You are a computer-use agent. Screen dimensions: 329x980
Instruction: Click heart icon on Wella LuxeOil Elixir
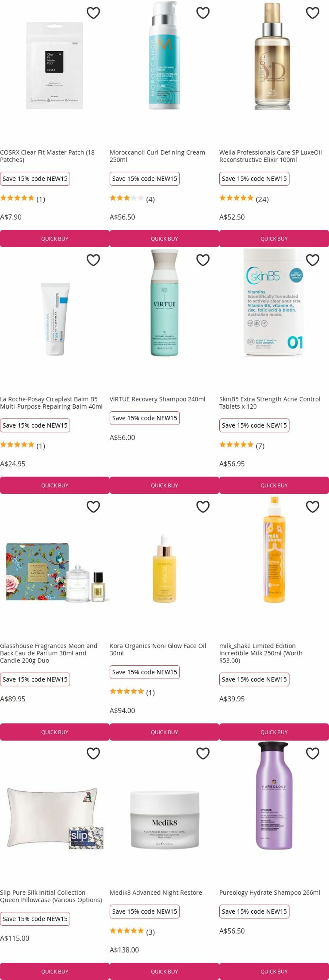click(x=312, y=13)
